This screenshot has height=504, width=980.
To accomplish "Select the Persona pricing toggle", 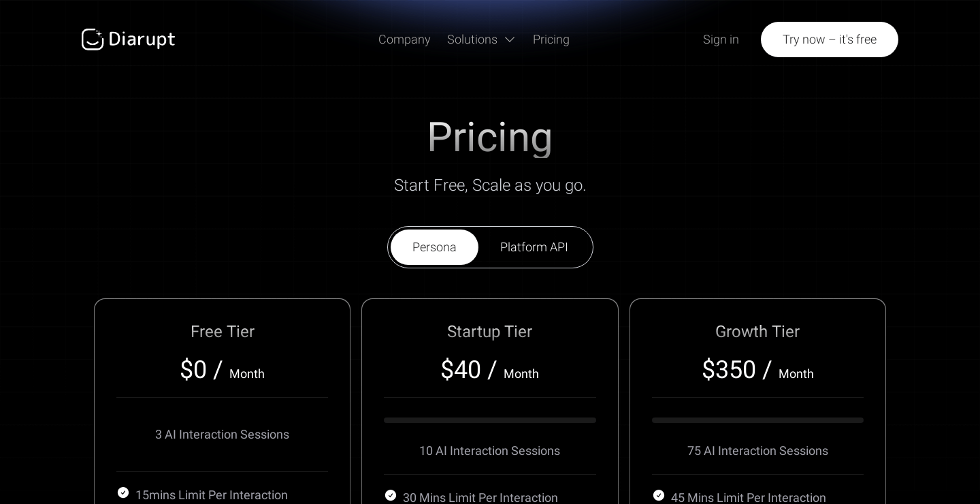I will pyautogui.click(x=434, y=247).
